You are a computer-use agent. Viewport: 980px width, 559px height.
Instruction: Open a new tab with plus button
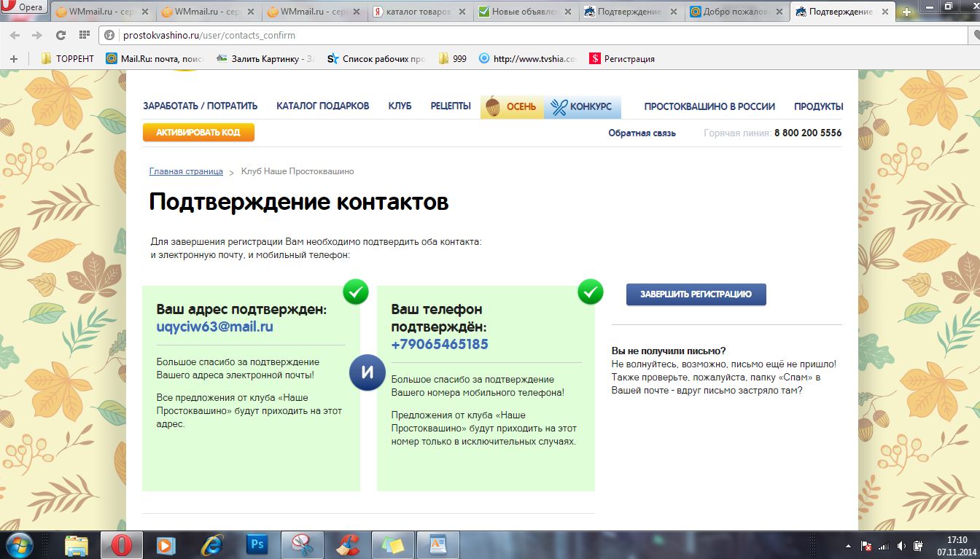907,12
